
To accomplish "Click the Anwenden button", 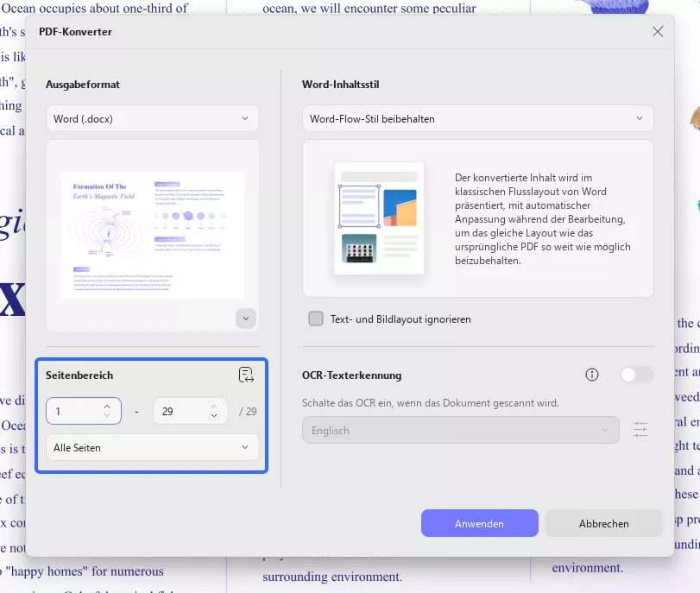I will (479, 523).
